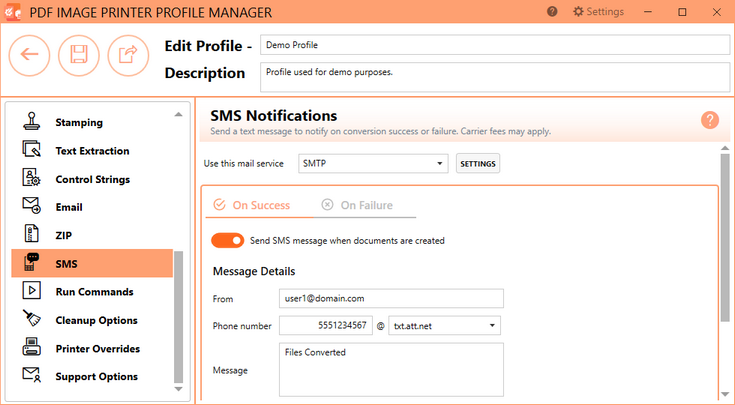Click the SETTINGS button for mail service

coord(478,164)
